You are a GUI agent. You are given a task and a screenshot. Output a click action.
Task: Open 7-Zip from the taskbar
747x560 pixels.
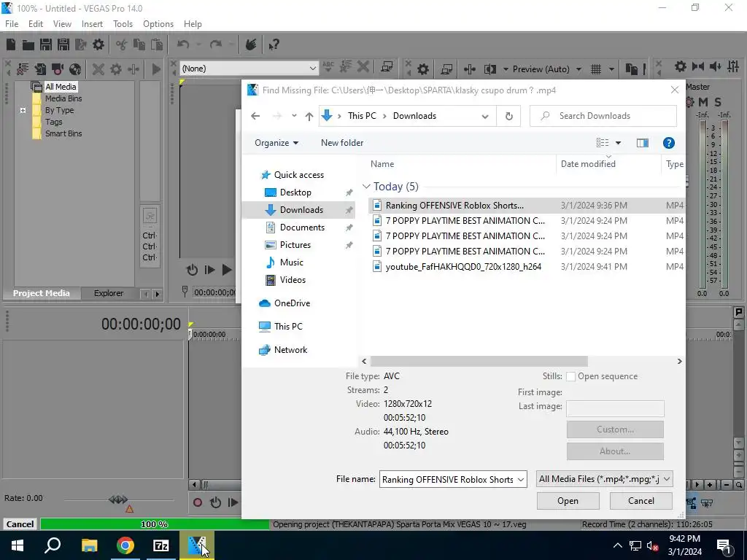161,545
